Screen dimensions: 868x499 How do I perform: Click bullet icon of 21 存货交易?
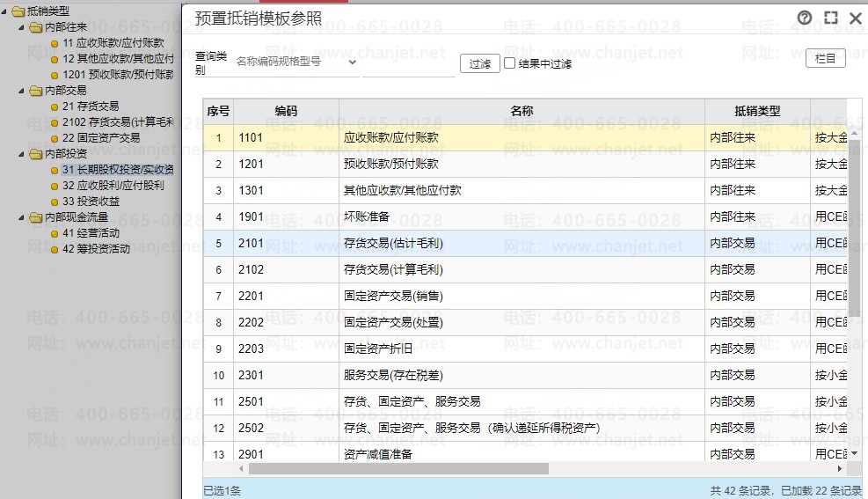[x=55, y=106]
